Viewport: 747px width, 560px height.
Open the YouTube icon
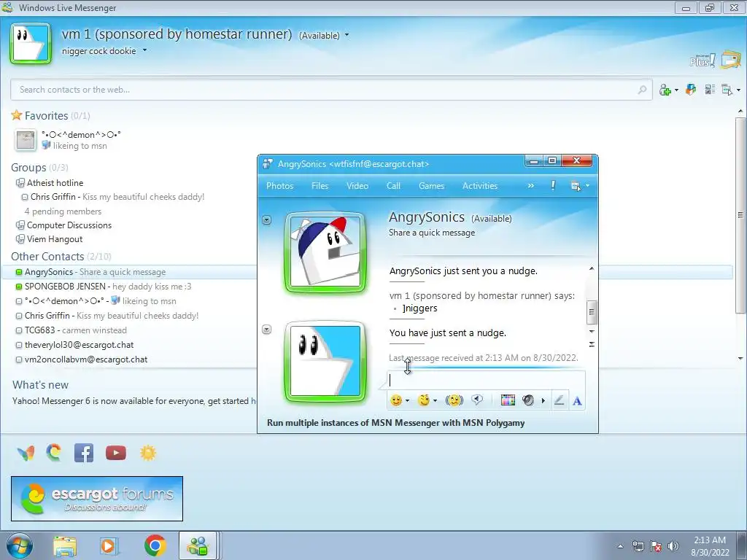click(116, 453)
